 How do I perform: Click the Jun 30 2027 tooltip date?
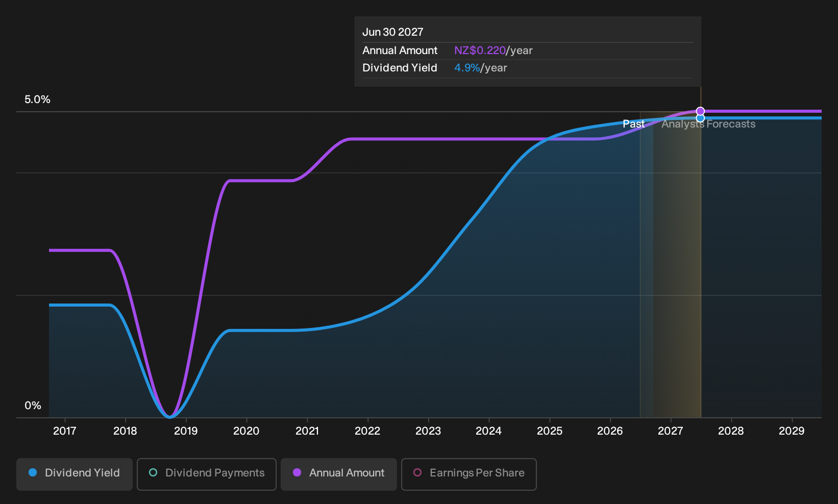[x=393, y=32]
